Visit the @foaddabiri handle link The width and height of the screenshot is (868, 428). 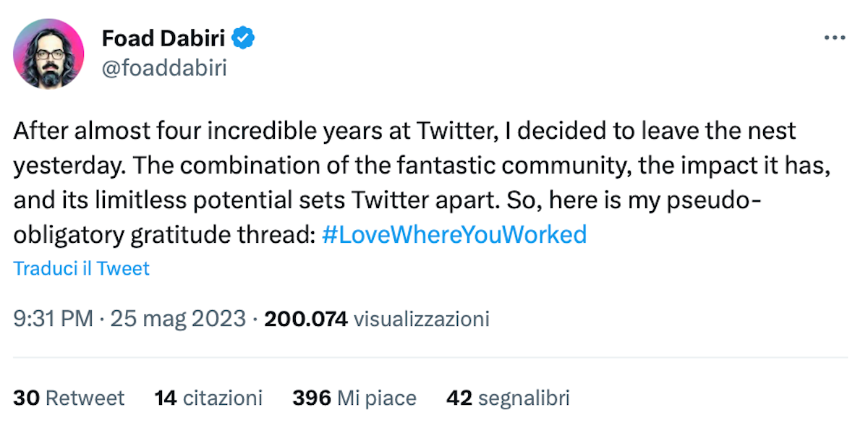click(163, 68)
